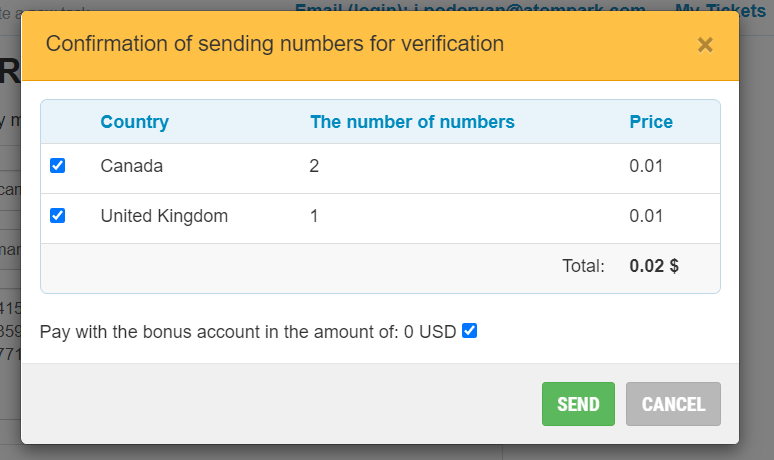Uncheck the United Kingdom row checkbox
Image resolution: width=774 pixels, height=460 pixels.
click(58, 215)
